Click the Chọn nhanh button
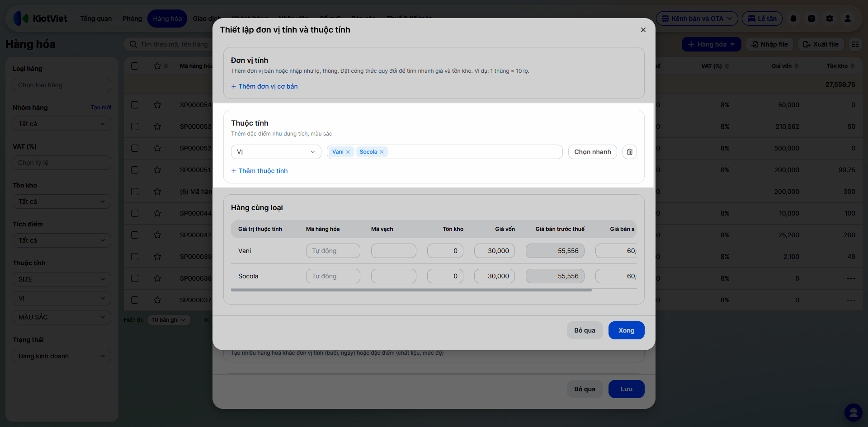This screenshot has width=868, height=427. point(593,152)
